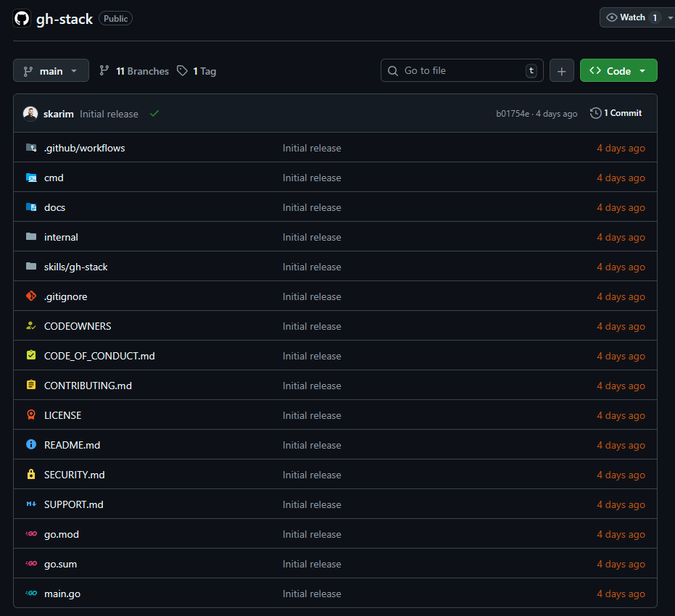The width and height of the screenshot is (675, 616).
Task: Click the go.sum Go icon
Action: (31, 563)
